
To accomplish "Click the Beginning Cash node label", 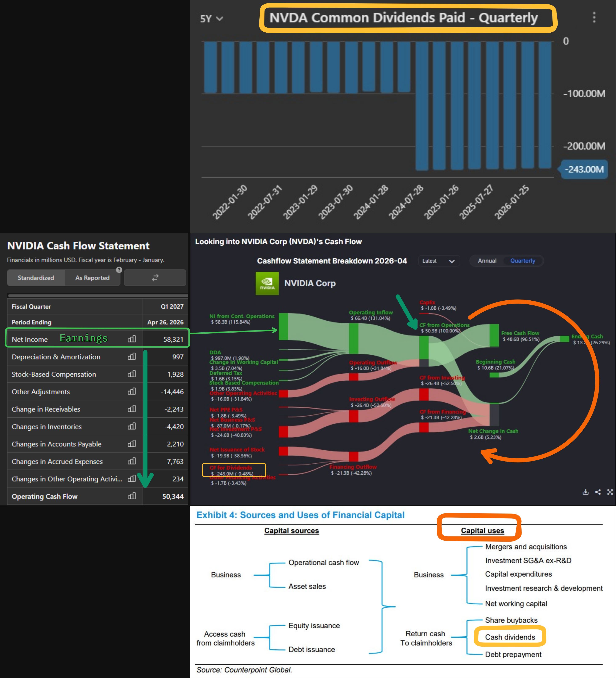I will point(495,362).
